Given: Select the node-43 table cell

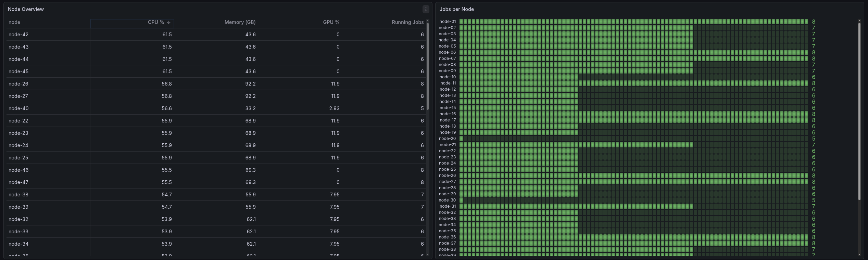Looking at the screenshot, I should (x=48, y=47).
